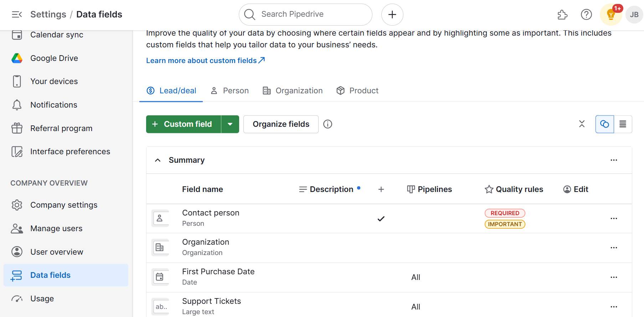Screen dimensions: 644x317
Task: Open more options for Organization field
Action: [x=614, y=248]
